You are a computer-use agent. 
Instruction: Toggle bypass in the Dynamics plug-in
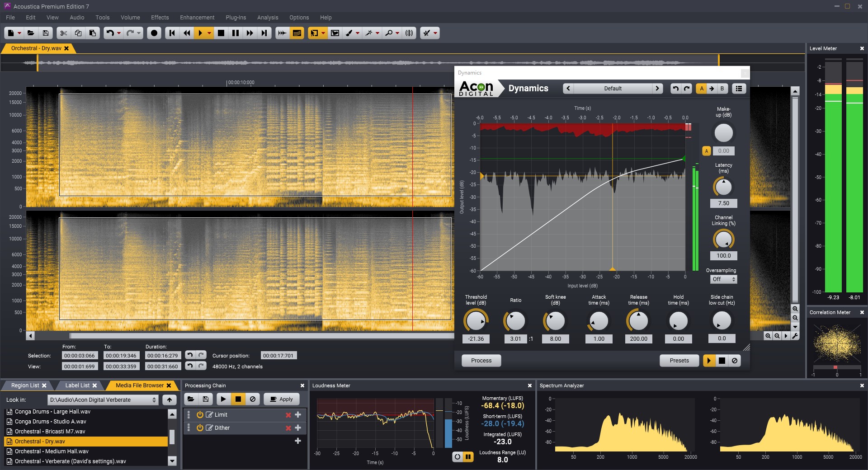[735, 361]
